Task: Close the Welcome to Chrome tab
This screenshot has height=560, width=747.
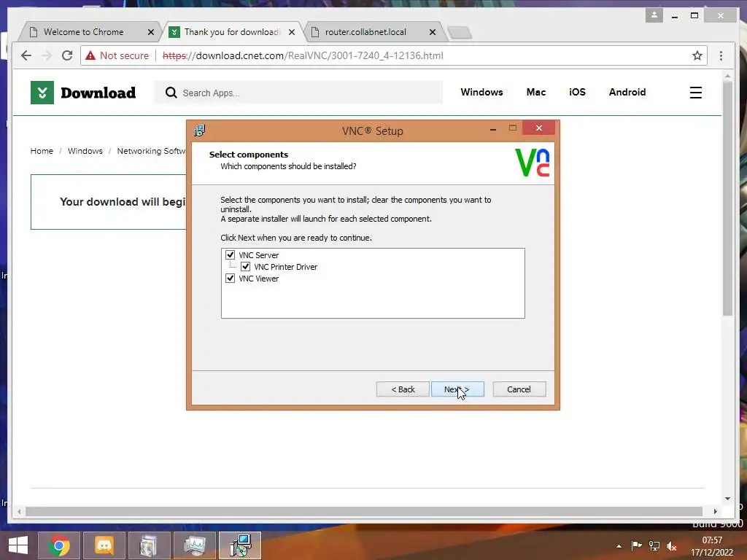Action: point(151,32)
